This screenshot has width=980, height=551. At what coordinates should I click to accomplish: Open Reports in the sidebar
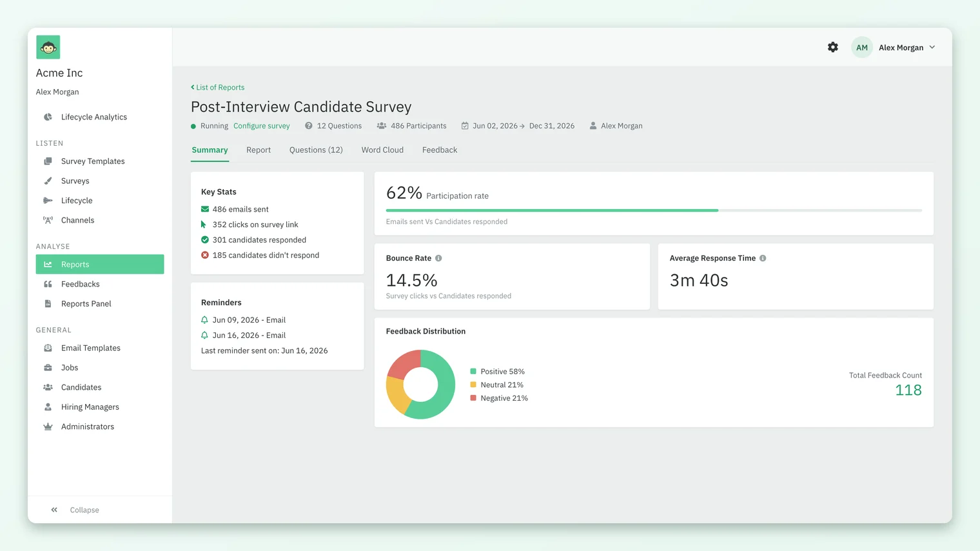pos(100,265)
